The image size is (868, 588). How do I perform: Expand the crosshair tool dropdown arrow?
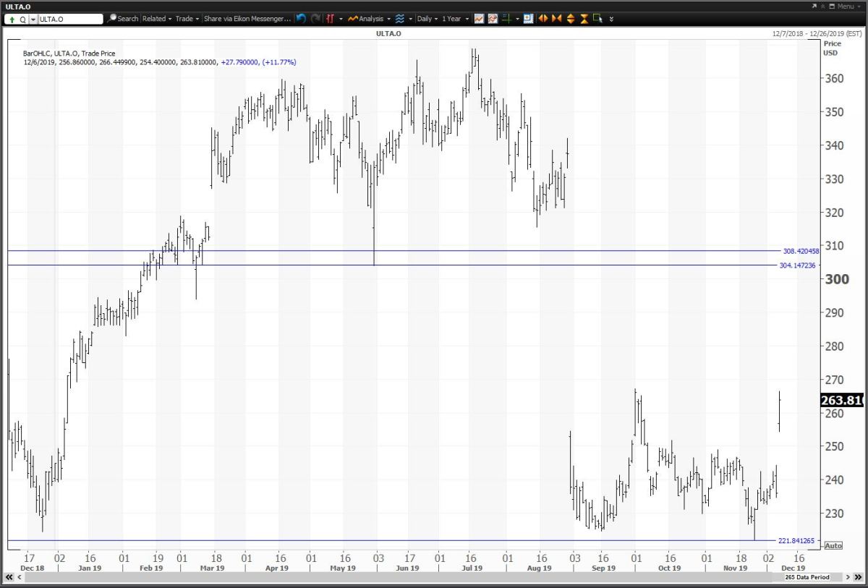point(517,19)
